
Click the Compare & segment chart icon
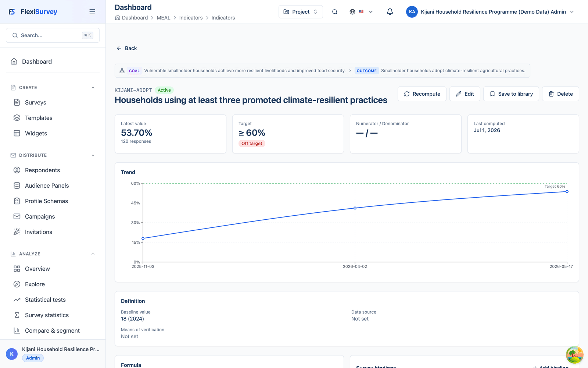[x=17, y=330]
